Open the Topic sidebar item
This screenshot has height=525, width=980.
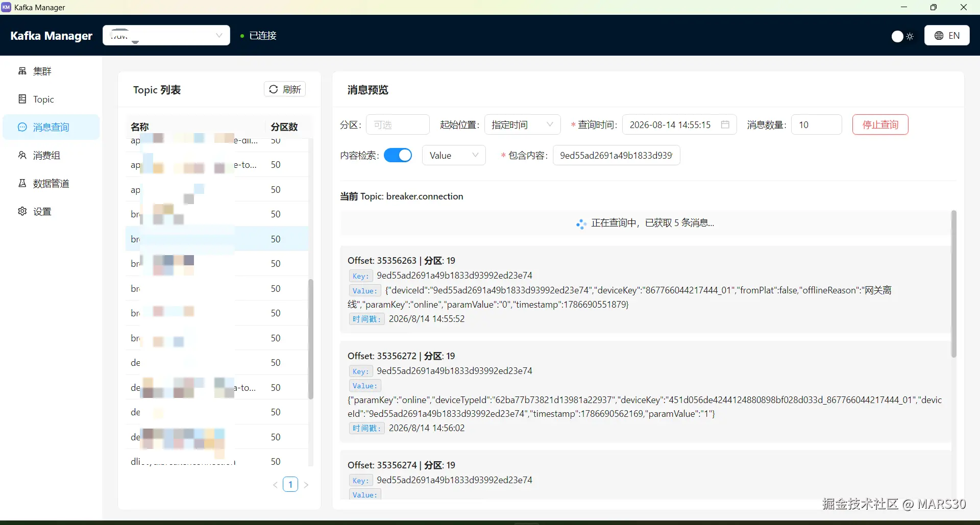click(x=51, y=99)
